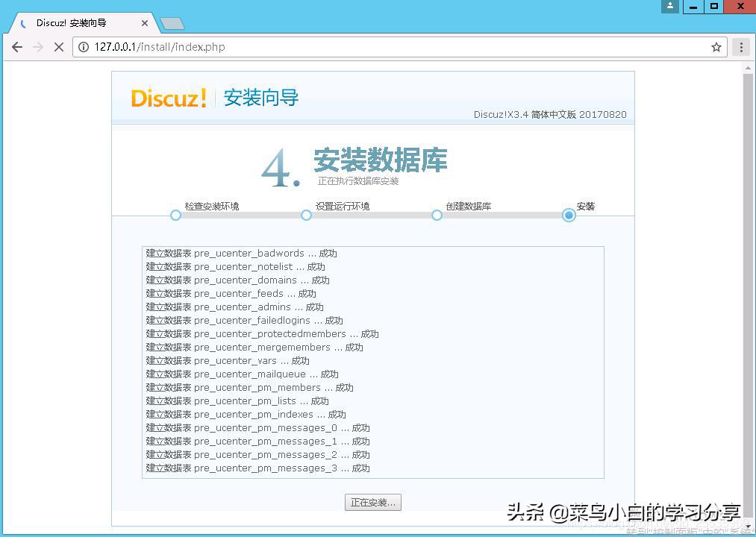Click the 正在安装 button
This screenshot has height=537, width=756.
[372, 502]
